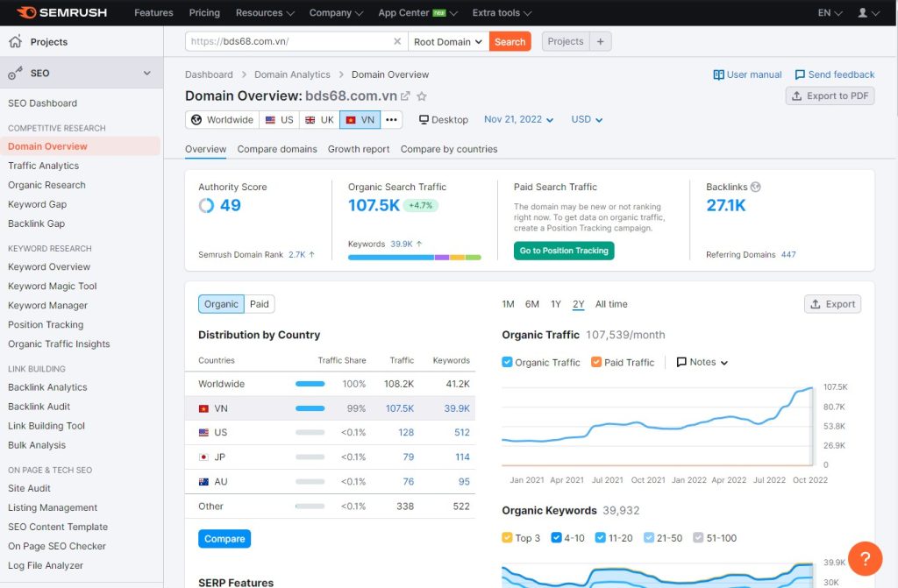
Task: Expand the Company menu
Action: point(336,12)
